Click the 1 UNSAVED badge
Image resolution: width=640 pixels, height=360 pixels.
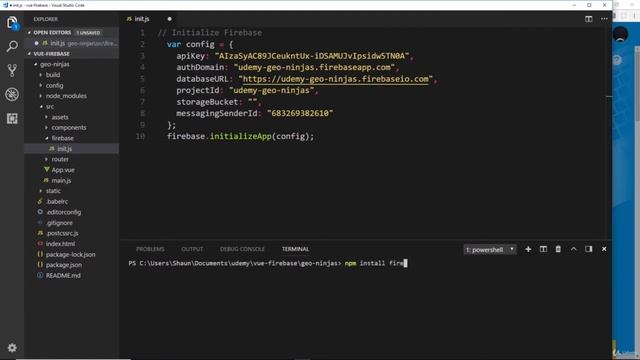click(88, 33)
